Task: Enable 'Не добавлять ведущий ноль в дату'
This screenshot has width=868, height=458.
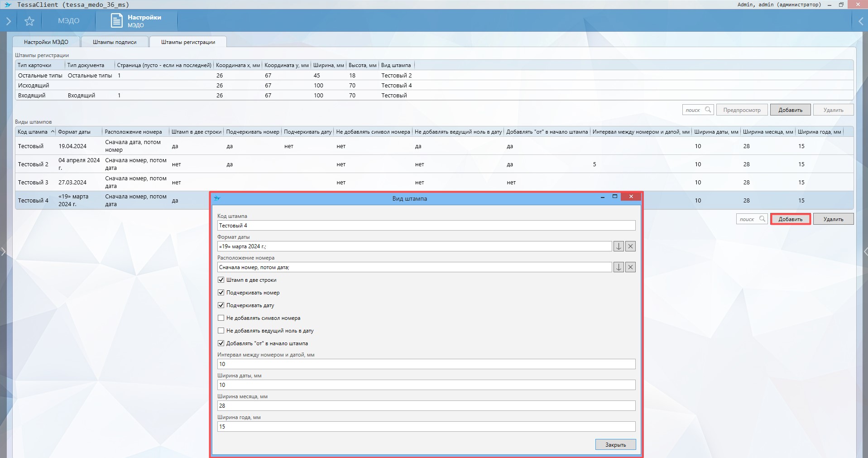Action: [221, 331]
